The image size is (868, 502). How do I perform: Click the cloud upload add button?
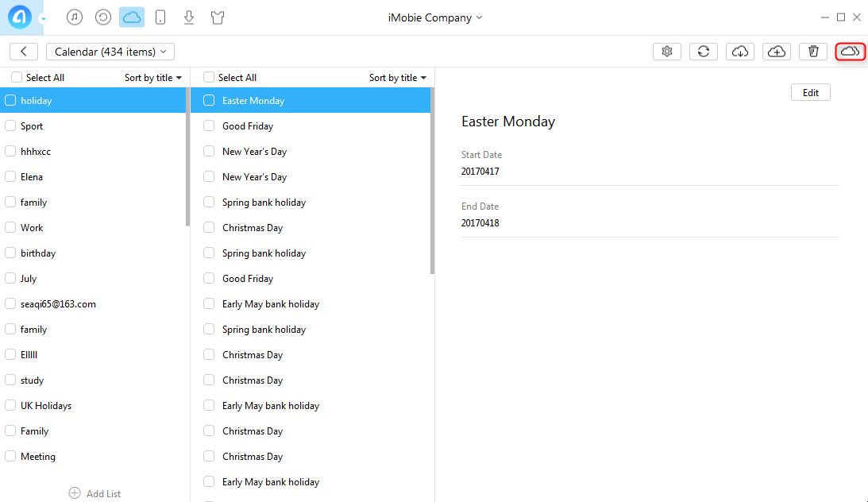point(777,52)
